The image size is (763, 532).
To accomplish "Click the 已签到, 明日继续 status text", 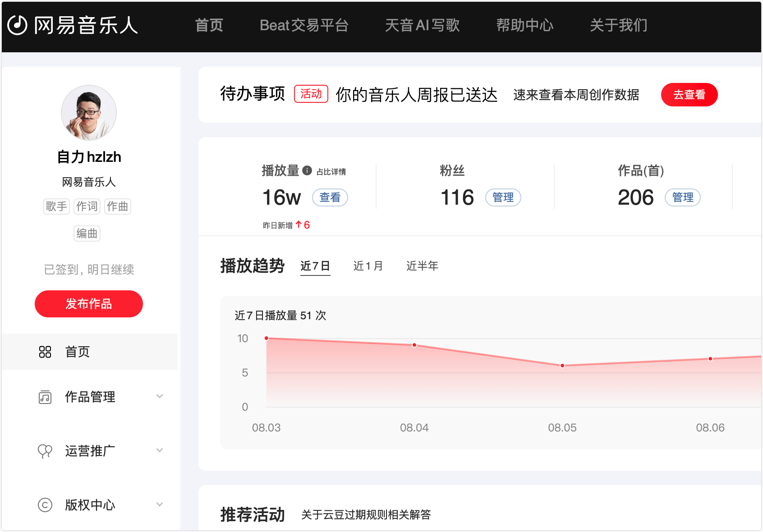I will pos(89,270).
